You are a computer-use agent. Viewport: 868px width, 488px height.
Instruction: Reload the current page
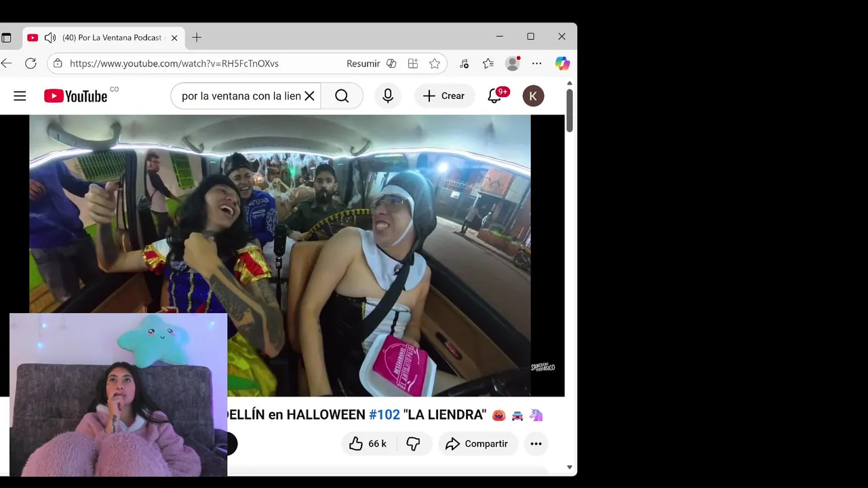click(x=31, y=64)
